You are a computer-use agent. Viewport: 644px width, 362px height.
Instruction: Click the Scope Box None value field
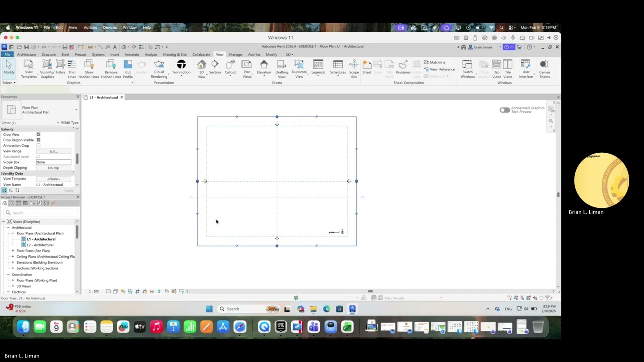click(53, 162)
